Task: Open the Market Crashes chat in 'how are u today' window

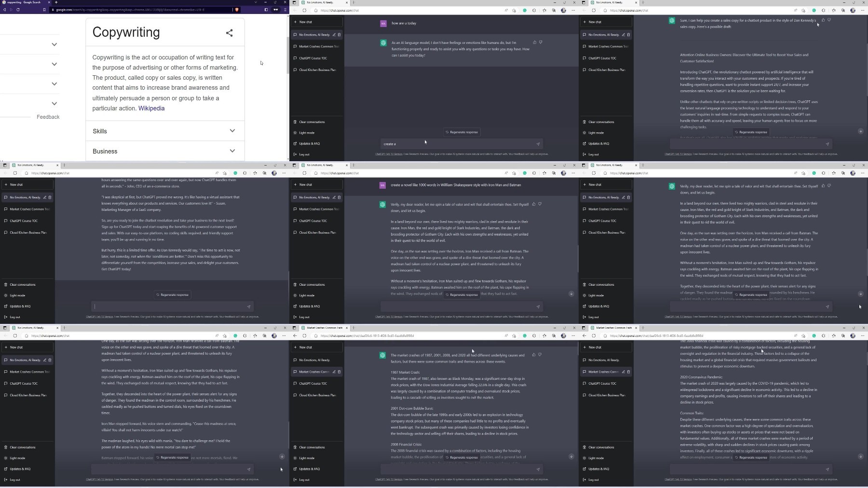Action: [317, 46]
